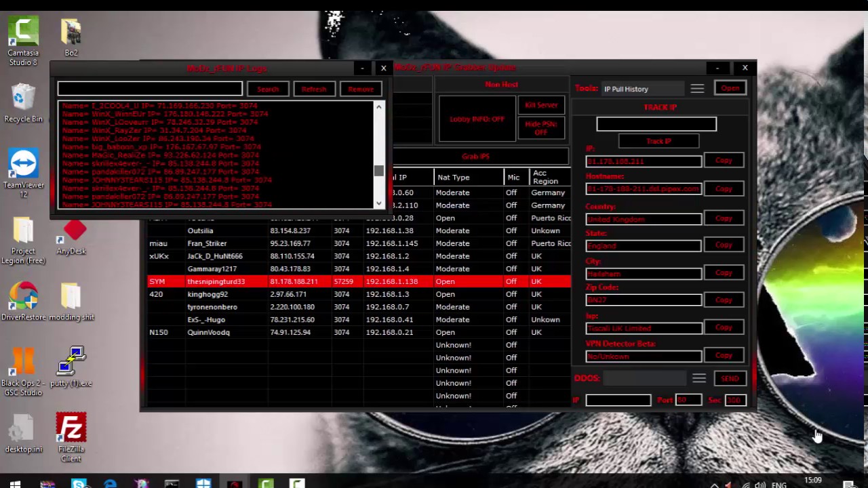The width and height of the screenshot is (868, 488).
Task: Select the JaCk_D_HuNt666 row
Action: [x=359, y=256]
